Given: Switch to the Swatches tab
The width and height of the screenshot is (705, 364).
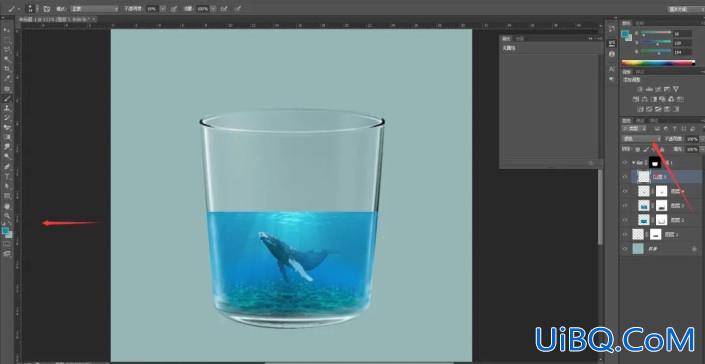Looking at the screenshot, I should pyautogui.click(x=640, y=22).
